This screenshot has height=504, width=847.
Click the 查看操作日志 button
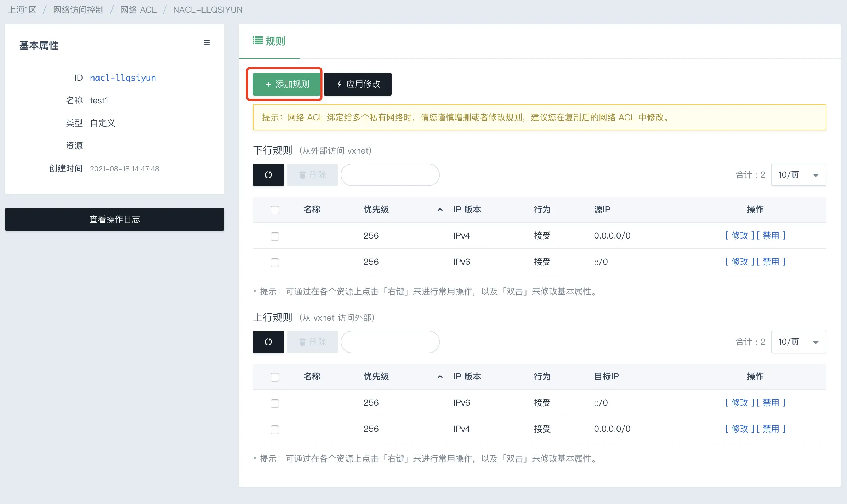[114, 219]
